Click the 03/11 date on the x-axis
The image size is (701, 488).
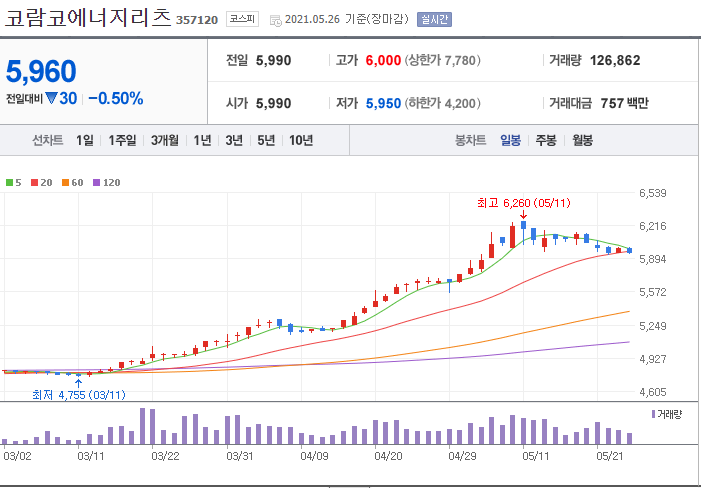(x=91, y=457)
